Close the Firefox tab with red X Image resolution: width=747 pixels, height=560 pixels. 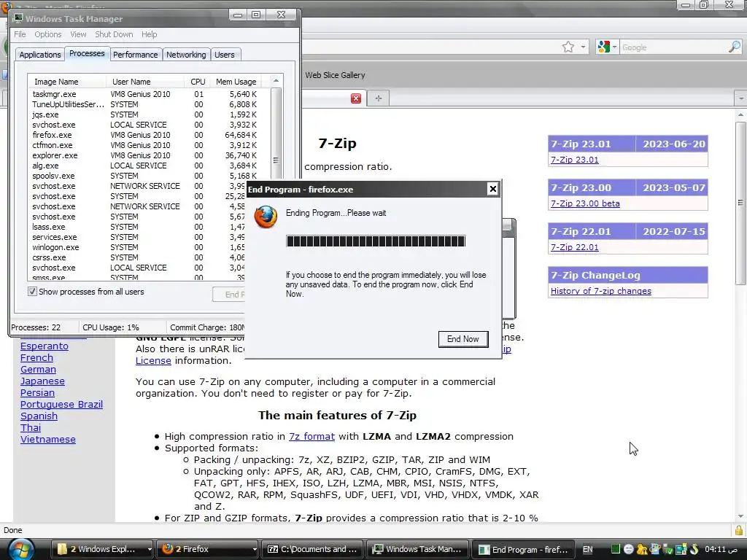coord(356,98)
